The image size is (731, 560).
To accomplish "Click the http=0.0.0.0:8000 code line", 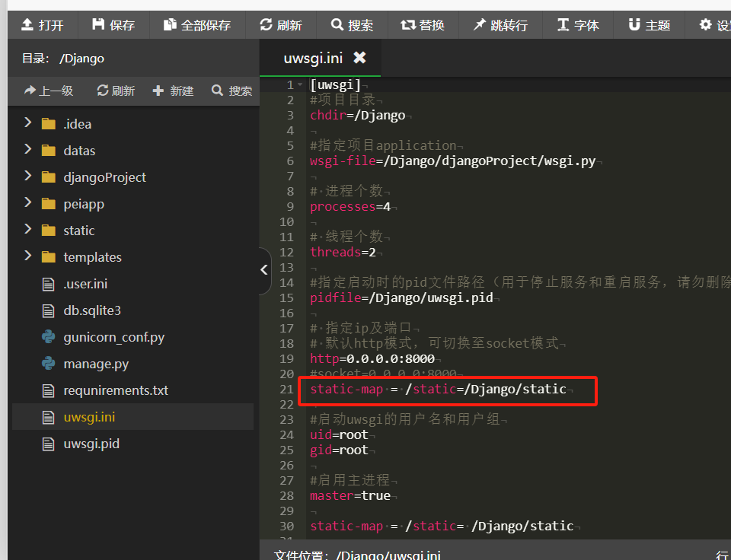I will pyautogui.click(x=372, y=358).
